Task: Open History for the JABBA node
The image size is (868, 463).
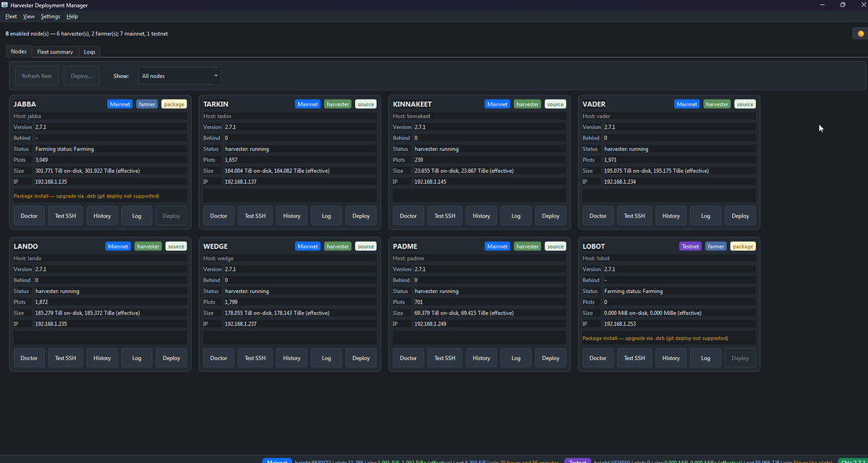Action: [x=102, y=216]
